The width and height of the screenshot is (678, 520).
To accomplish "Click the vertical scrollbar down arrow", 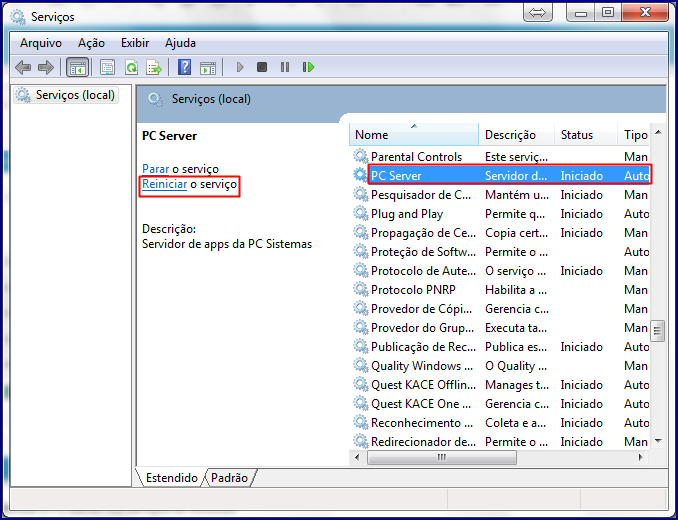I will point(658,441).
